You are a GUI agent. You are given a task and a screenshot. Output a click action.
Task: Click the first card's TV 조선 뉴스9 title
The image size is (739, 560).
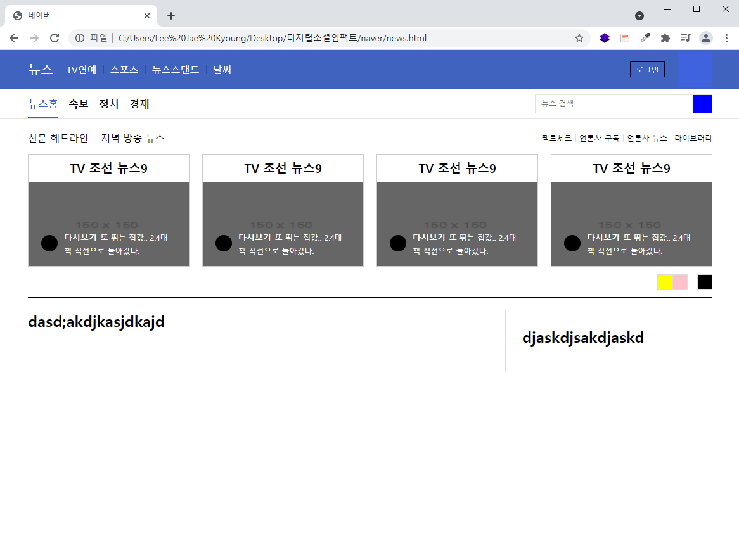click(108, 168)
